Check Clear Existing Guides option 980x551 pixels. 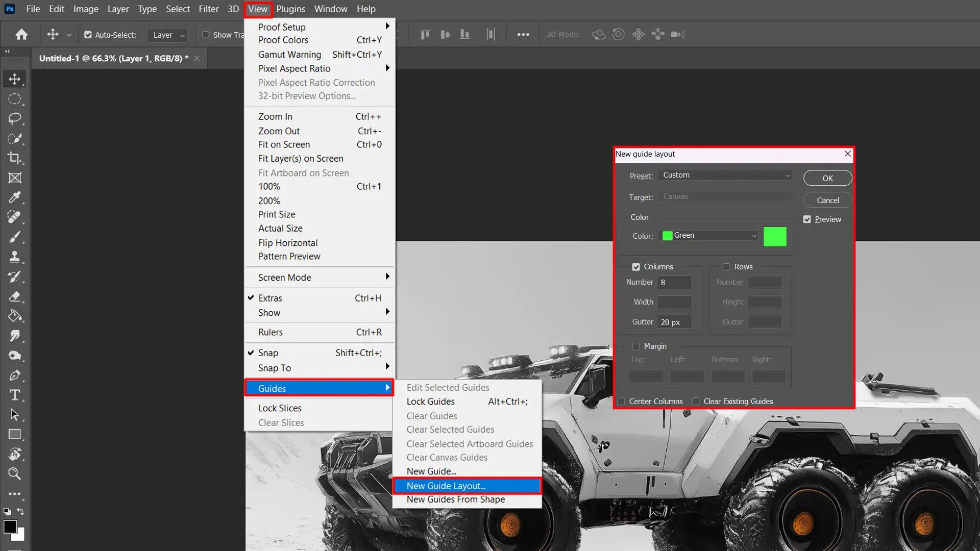pos(696,402)
